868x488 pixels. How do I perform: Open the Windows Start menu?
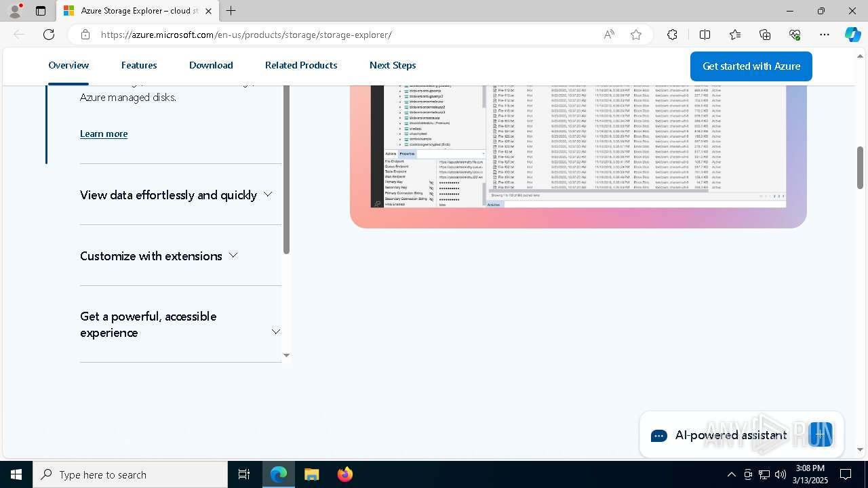point(16,474)
